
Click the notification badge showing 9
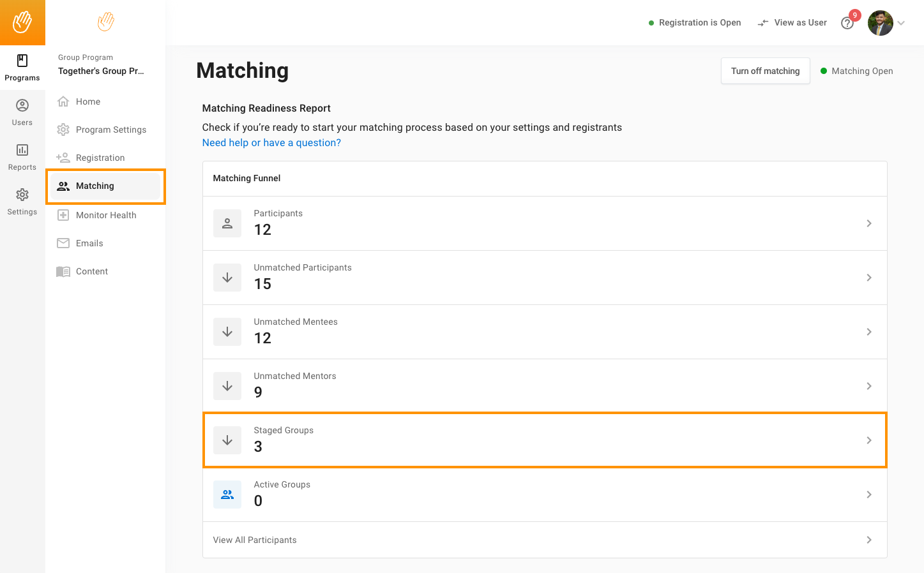(855, 15)
